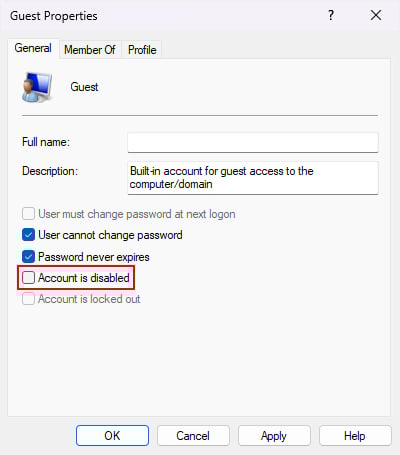The image size is (400, 455).
Task: Close the Guest Properties dialog
Action: (x=376, y=15)
